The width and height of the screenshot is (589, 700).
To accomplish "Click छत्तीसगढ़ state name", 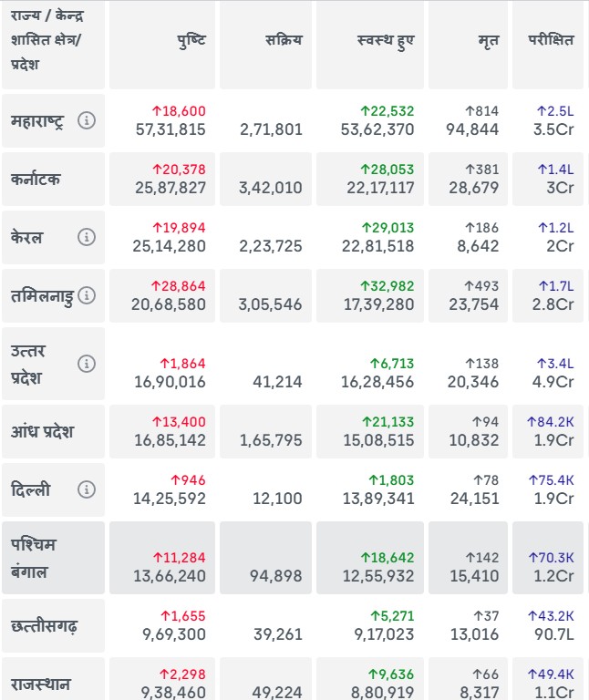I will tap(45, 626).
